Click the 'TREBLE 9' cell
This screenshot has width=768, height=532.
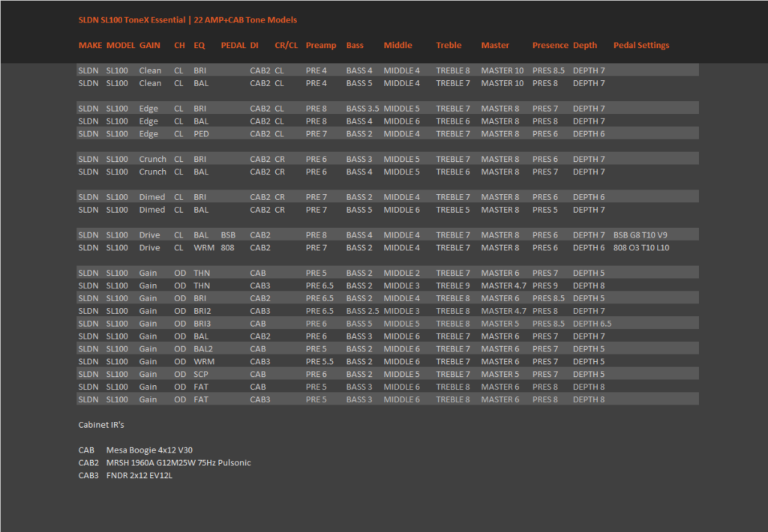pos(452,285)
